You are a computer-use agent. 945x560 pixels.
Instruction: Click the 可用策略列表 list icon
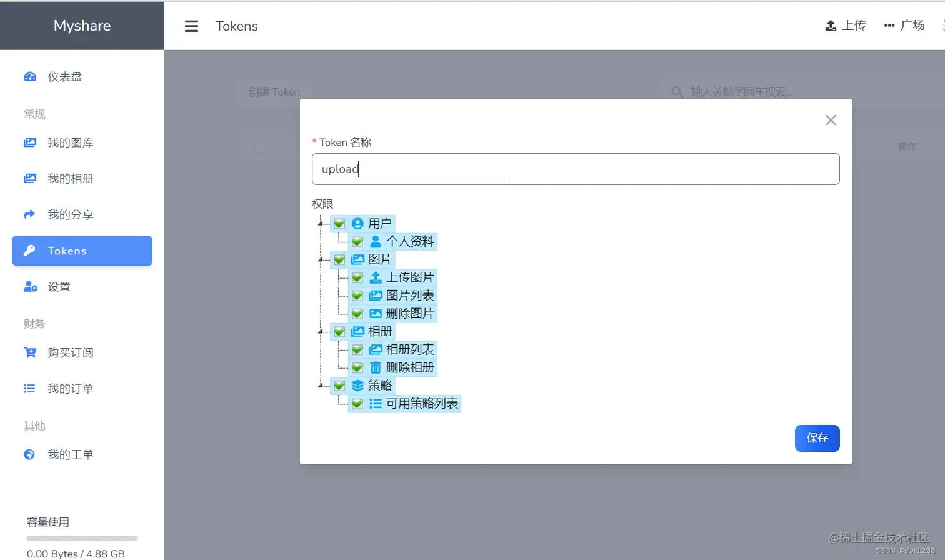coord(376,404)
